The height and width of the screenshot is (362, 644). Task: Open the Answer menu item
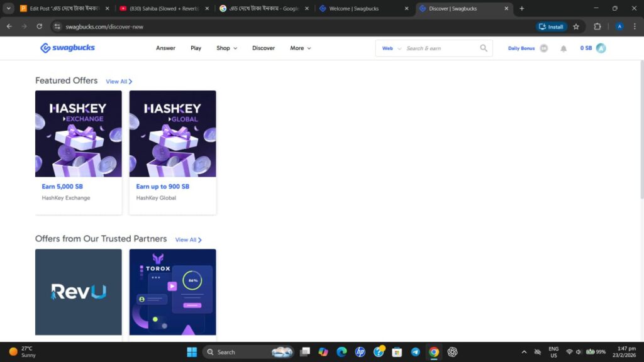pyautogui.click(x=165, y=48)
